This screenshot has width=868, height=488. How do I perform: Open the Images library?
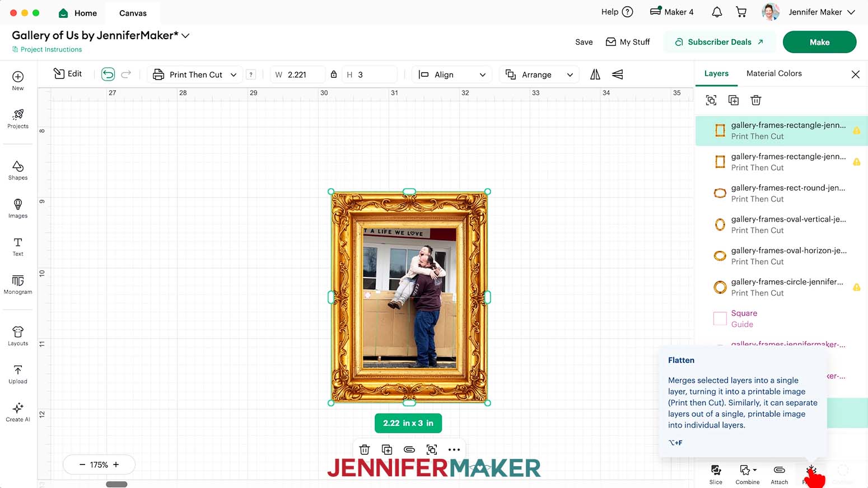click(x=18, y=208)
